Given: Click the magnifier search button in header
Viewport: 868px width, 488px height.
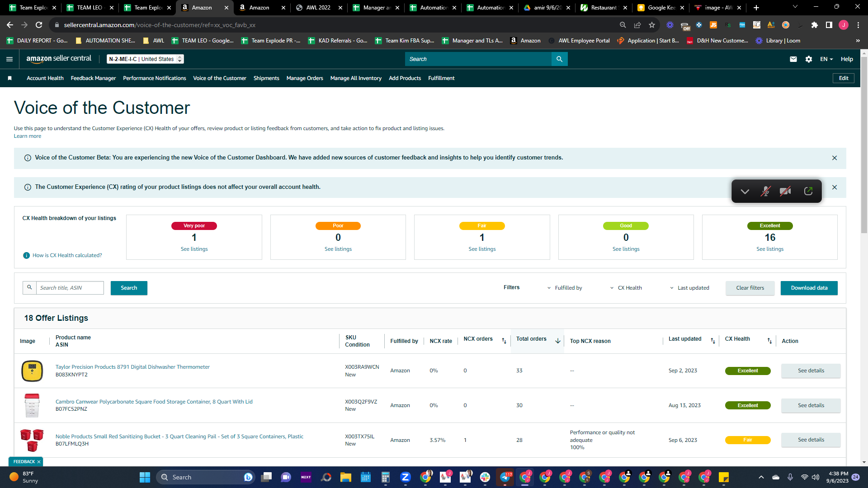Looking at the screenshot, I should pos(559,59).
